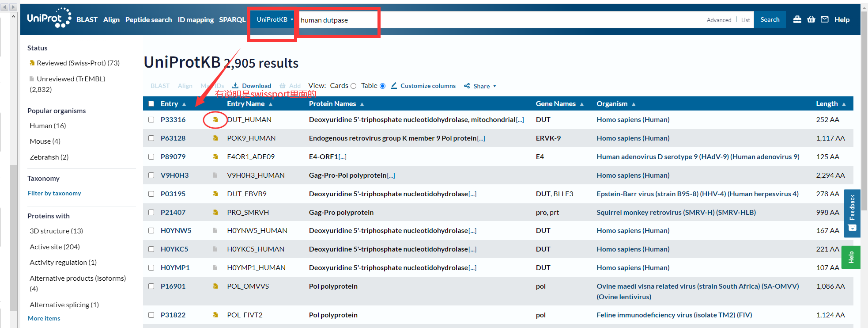Click reviewed icon in POL_FIVT2 row
868x328 pixels.
215,315
